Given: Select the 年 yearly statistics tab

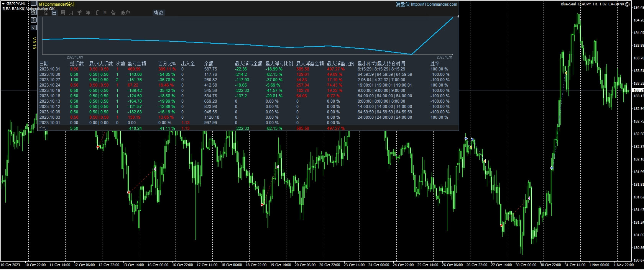Looking at the screenshot, I should point(88,13).
